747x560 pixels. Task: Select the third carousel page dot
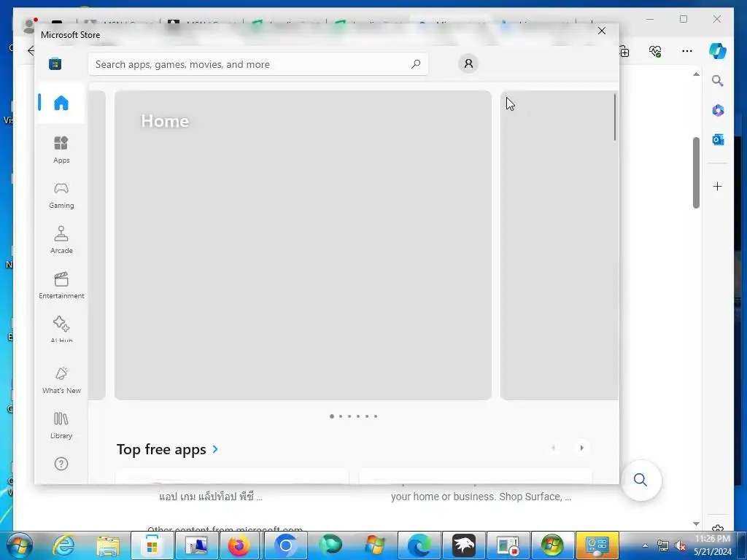(349, 416)
